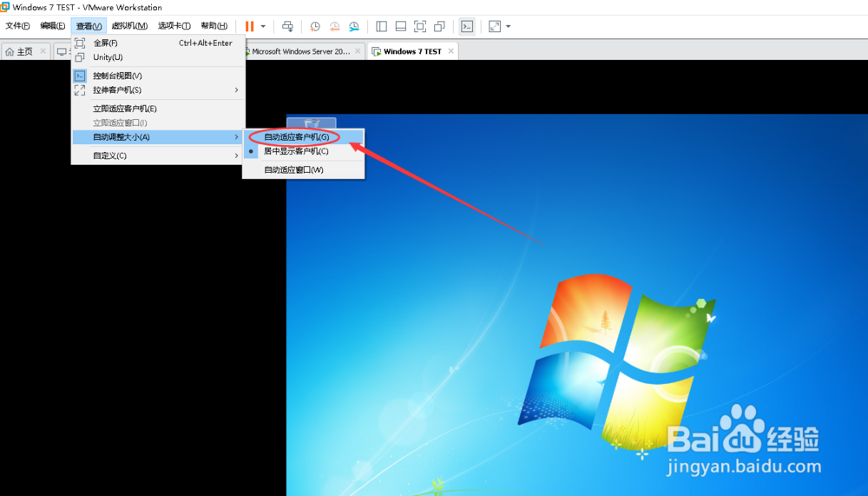The width and height of the screenshot is (868, 496).
Task: Switch to Unity mode via toolbar icon
Action: [439, 26]
